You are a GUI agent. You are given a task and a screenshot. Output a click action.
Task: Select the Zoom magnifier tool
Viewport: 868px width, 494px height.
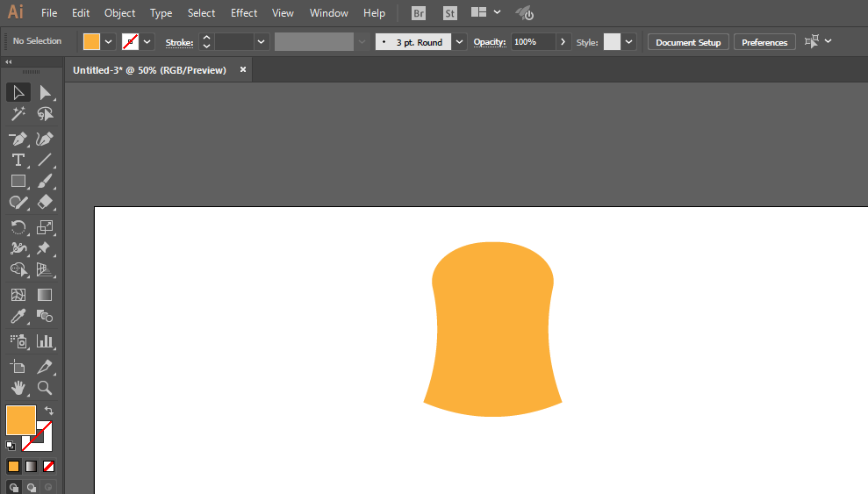tap(45, 388)
